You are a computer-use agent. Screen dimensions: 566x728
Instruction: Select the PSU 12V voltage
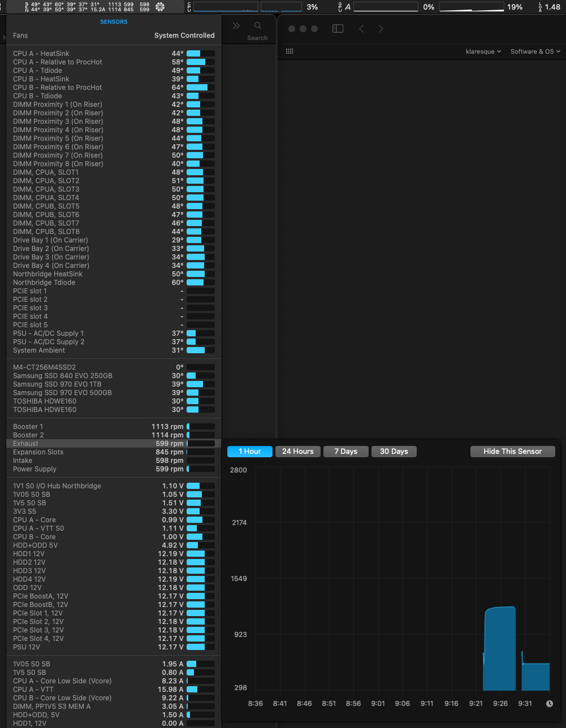(114, 647)
